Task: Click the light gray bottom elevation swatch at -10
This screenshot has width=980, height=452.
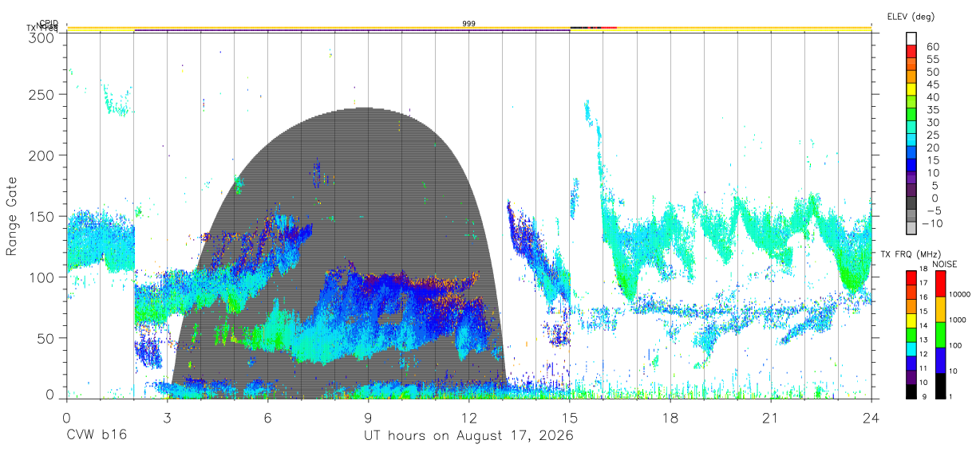Action: pos(911,229)
